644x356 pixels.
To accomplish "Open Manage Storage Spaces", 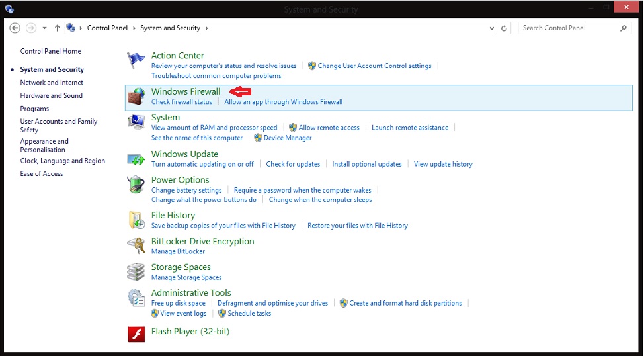I will 186,277.
